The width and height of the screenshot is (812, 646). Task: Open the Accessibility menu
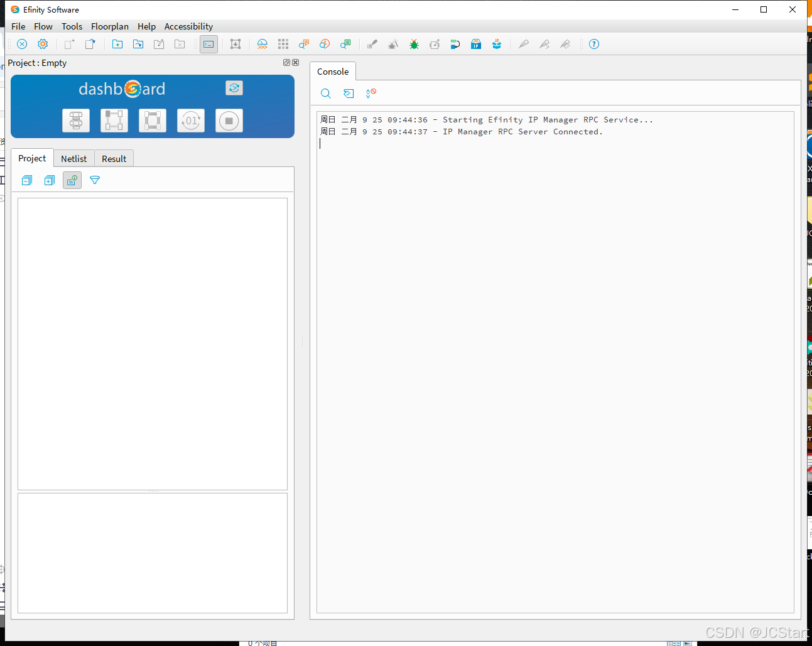click(188, 26)
